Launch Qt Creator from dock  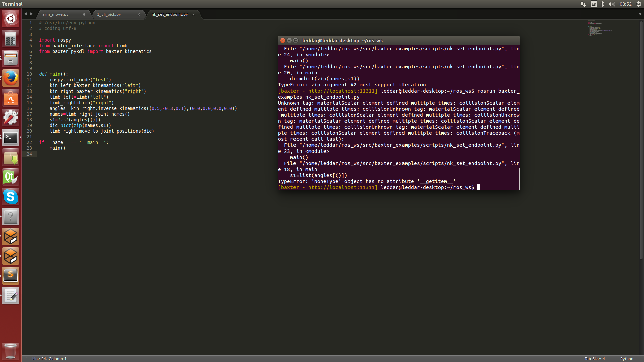click(x=11, y=177)
